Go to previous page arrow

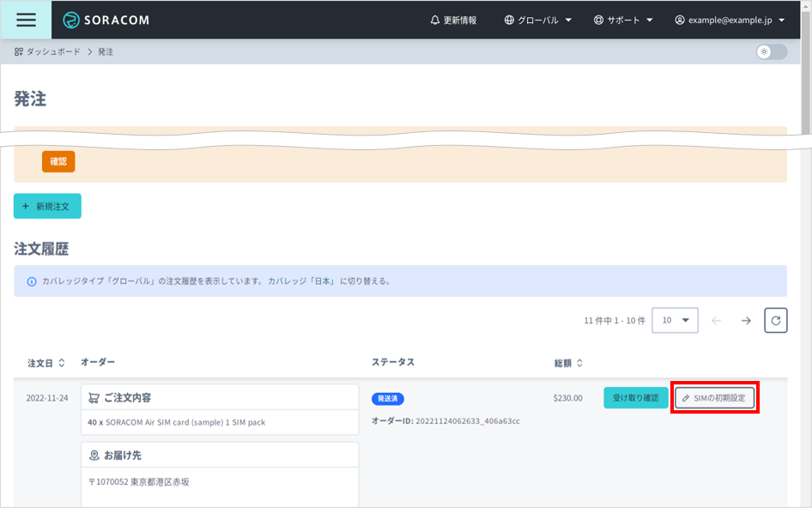pyautogui.click(x=717, y=321)
